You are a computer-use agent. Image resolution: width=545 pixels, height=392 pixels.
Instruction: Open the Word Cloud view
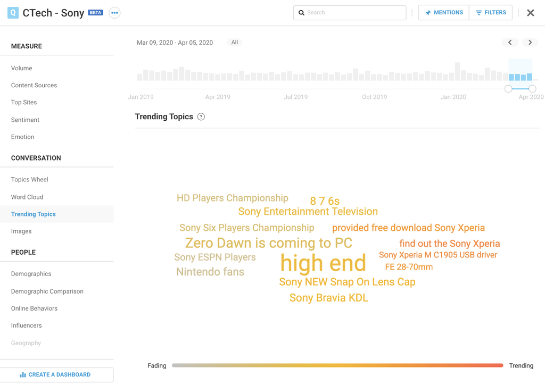(27, 197)
